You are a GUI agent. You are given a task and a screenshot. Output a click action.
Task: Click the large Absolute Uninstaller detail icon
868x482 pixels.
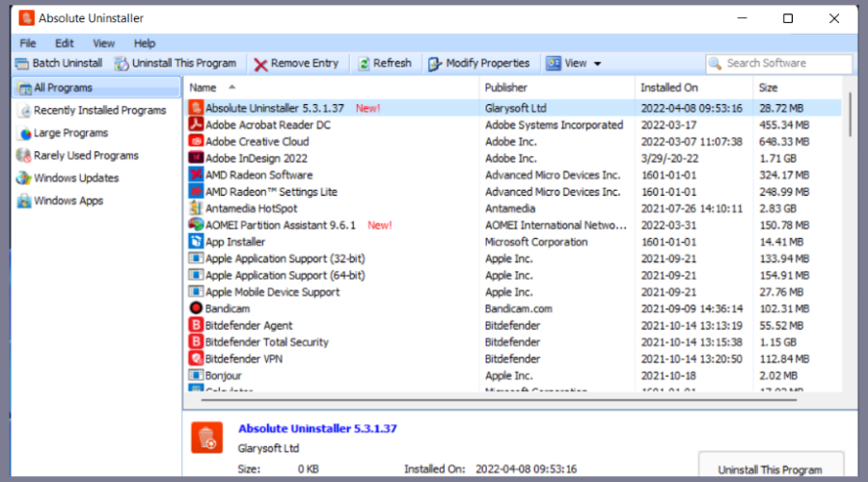click(x=207, y=438)
